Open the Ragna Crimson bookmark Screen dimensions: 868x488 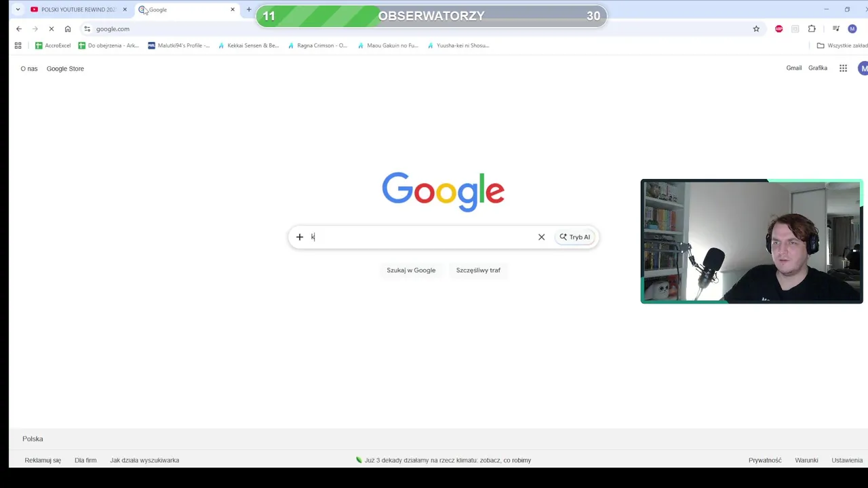[x=317, y=45]
